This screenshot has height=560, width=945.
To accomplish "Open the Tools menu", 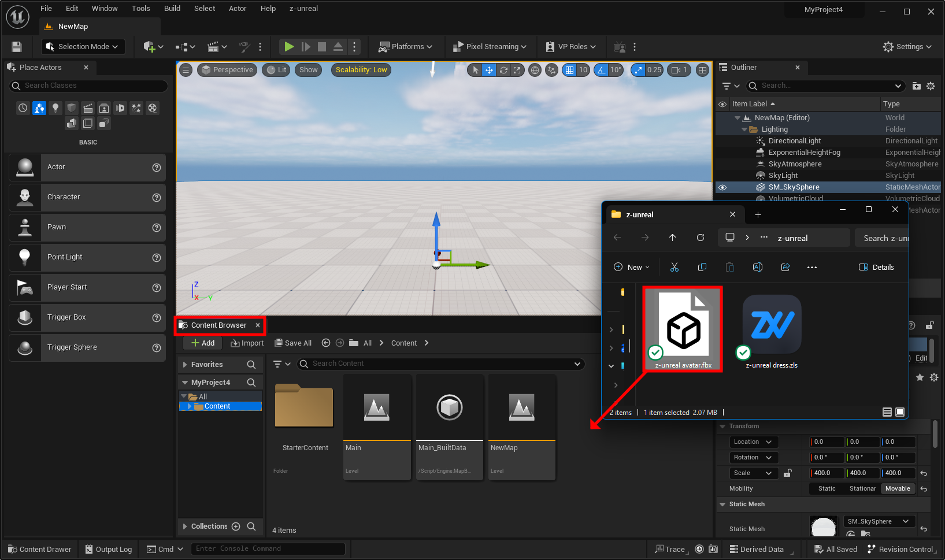I will coord(140,9).
